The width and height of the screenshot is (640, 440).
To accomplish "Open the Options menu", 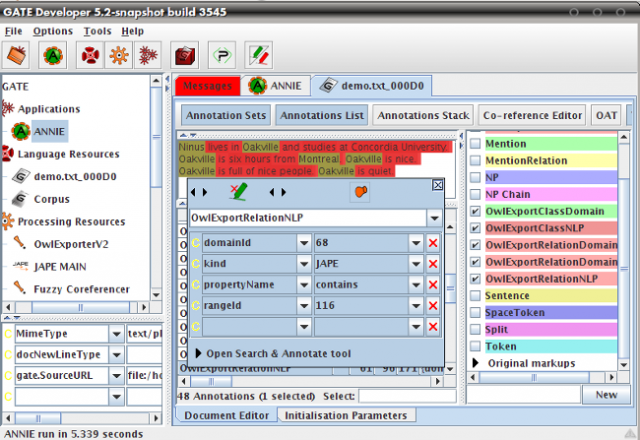I will [x=53, y=31].
